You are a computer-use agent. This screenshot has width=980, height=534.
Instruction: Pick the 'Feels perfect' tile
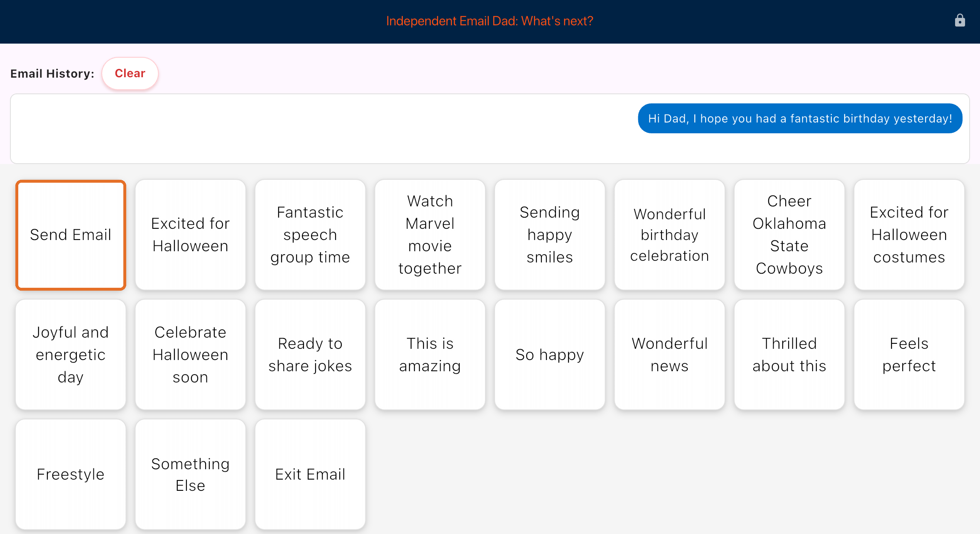point(909,355)
